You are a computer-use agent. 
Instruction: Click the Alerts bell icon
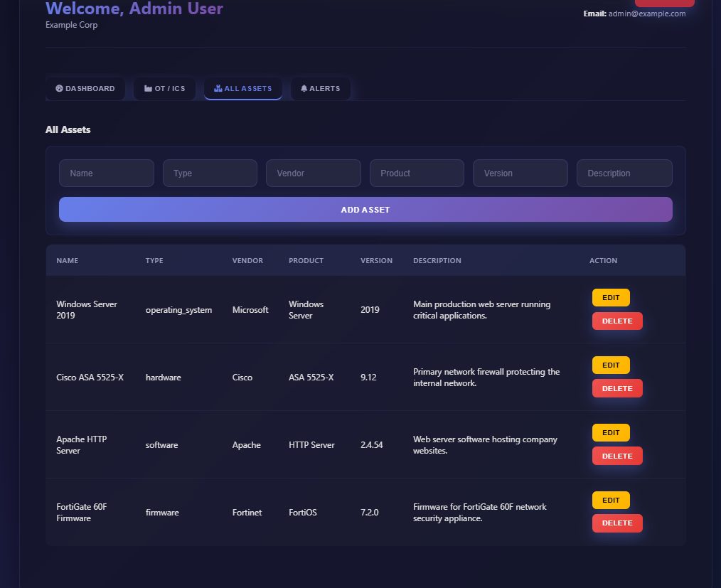[x=304, y=88]
